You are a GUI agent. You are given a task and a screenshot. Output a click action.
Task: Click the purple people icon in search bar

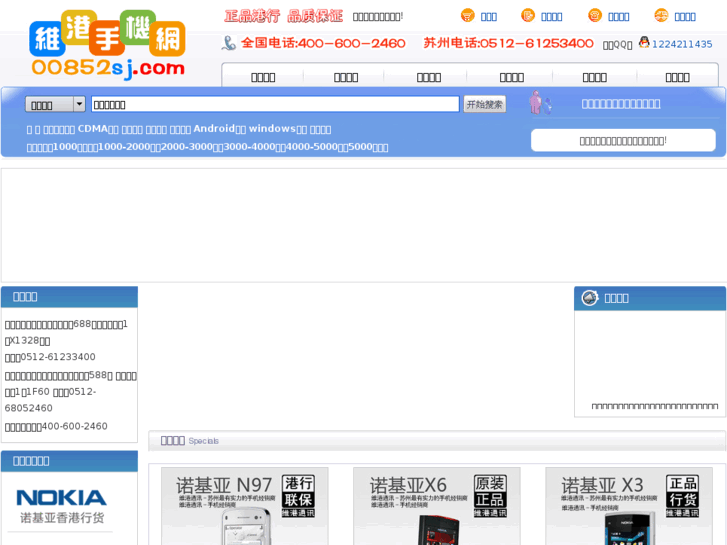[540, 103]
